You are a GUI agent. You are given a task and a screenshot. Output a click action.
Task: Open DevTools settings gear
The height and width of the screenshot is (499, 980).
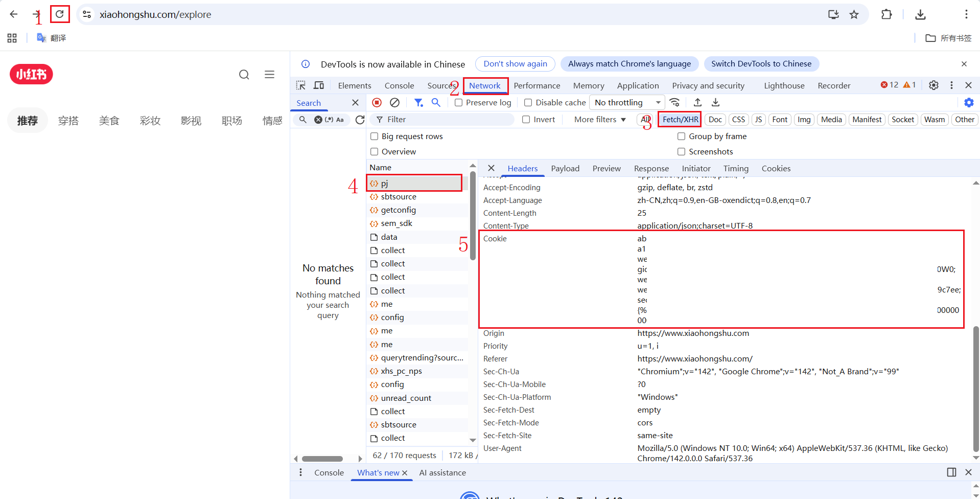(x=934, y=85)
